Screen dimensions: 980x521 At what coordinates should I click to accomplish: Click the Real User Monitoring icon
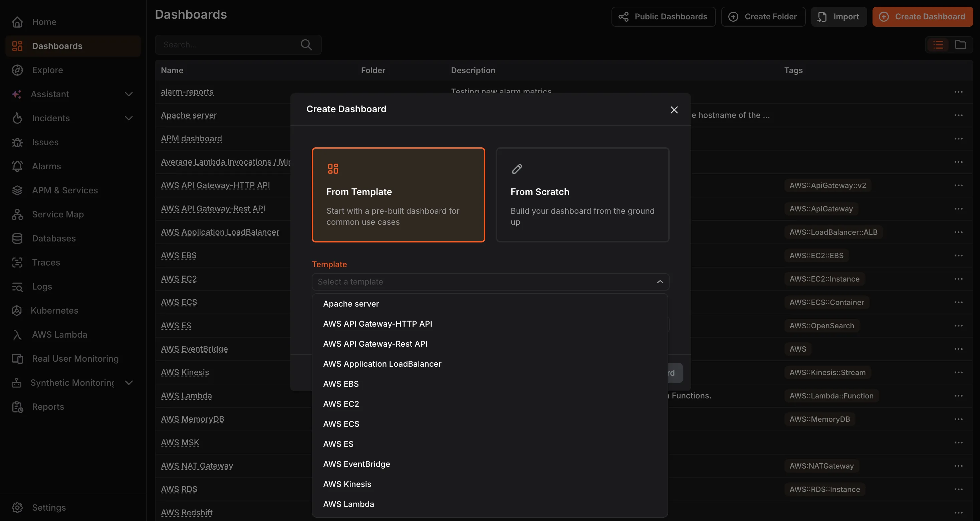17,358
